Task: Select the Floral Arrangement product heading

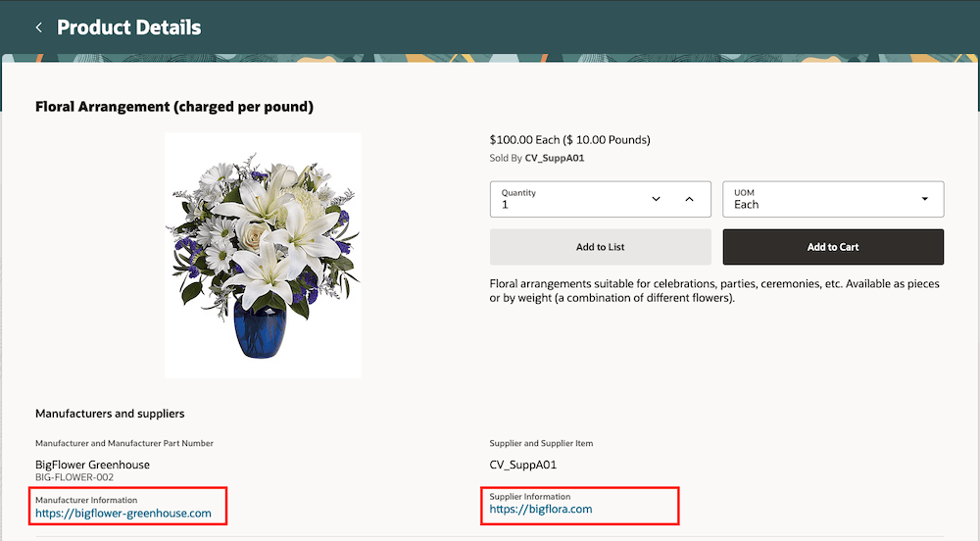Action: [x=174, y=106]
